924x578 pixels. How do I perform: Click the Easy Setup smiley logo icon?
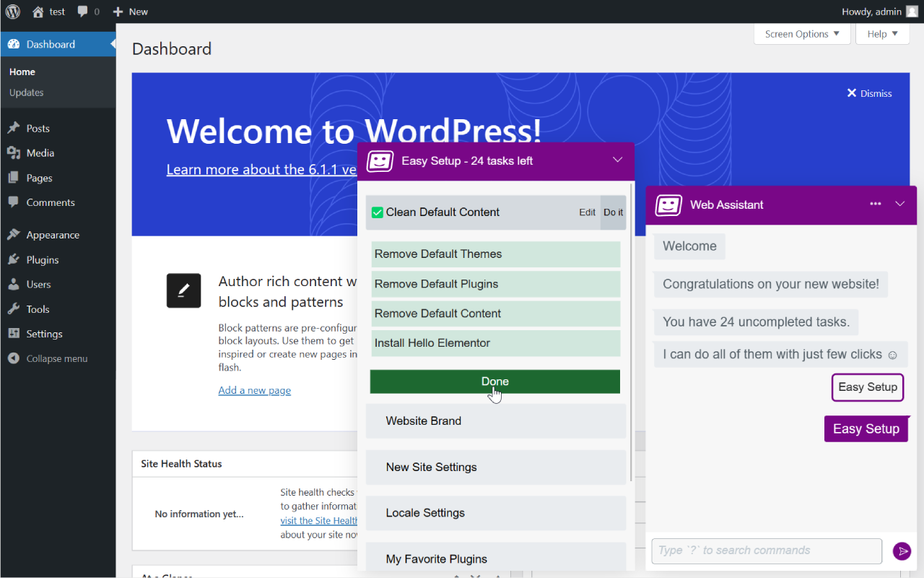coord(380,160)
